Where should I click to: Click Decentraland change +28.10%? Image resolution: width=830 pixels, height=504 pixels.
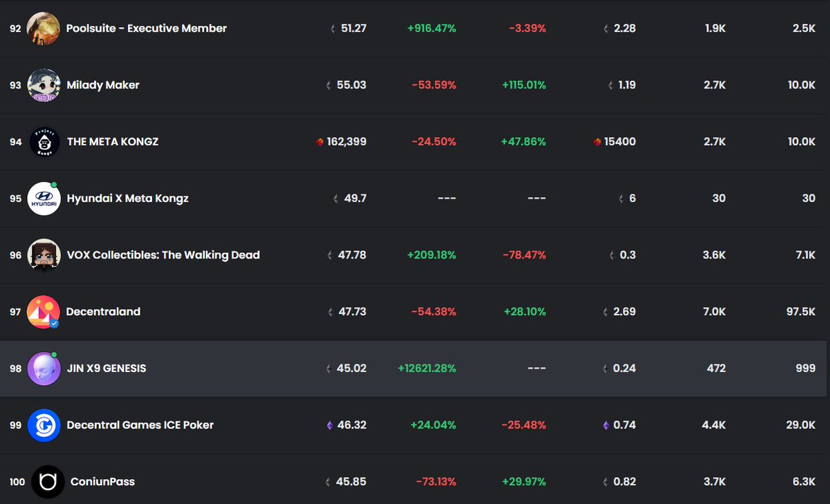click(x=524, y=312)
